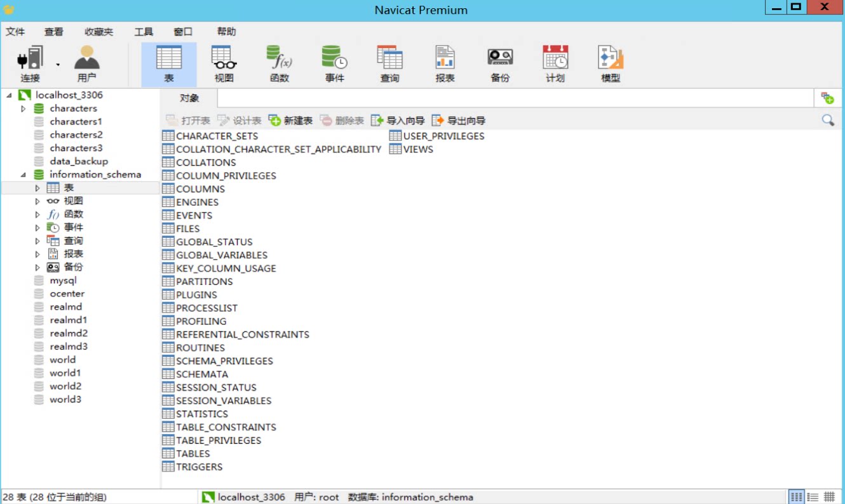Image resolution: width=845 pixels, height=504 pixels.
Task: Collapse the information_schema database node
Action: 24,175
